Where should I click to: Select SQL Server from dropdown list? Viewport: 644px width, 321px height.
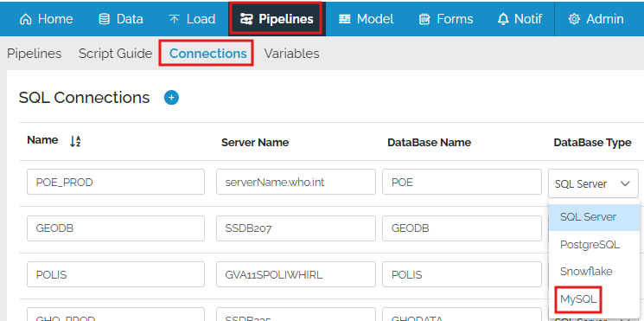tap(595, 217)
